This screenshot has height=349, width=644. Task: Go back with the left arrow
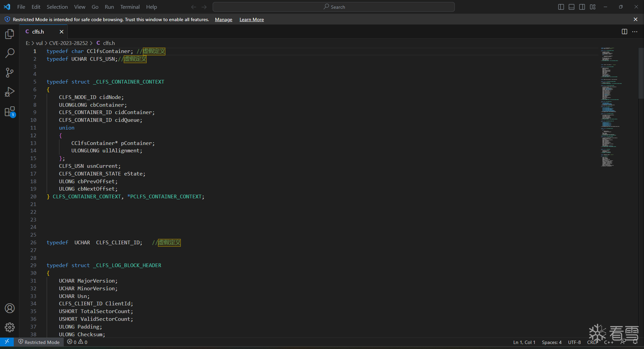click(x=194, y=7)
